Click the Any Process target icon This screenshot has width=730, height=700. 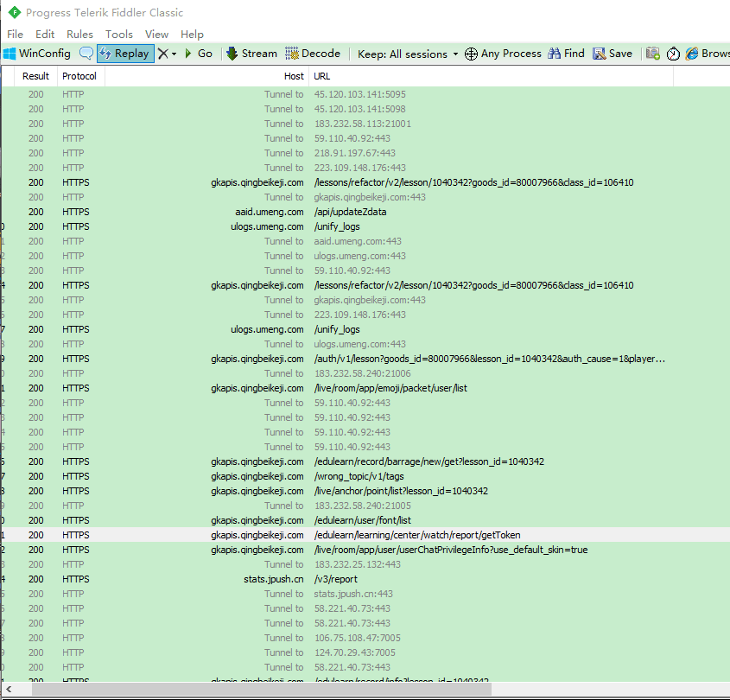coord(471,54)
